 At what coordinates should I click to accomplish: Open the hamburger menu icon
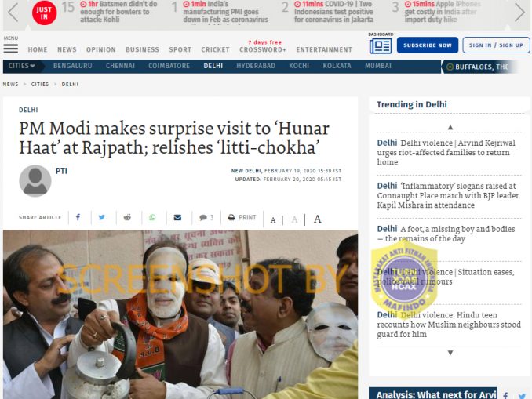point(11,49)
